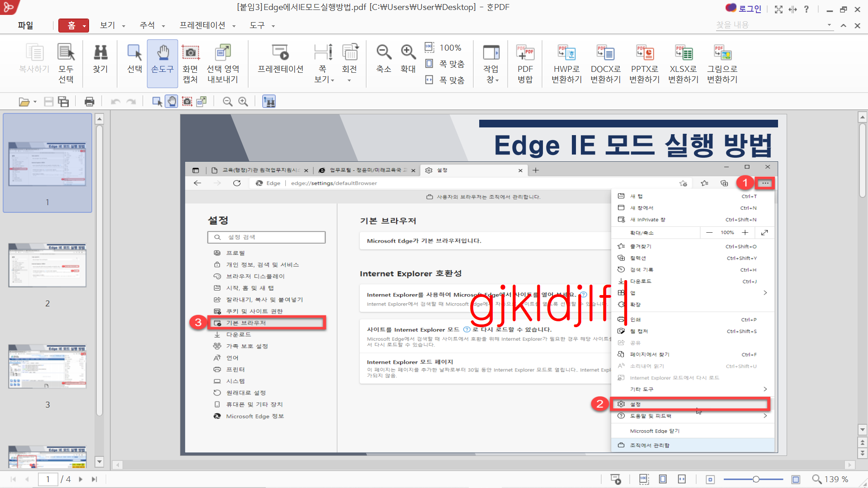Open PDF 병합 merge tool
868x488 pixels.
coord(525,64)
